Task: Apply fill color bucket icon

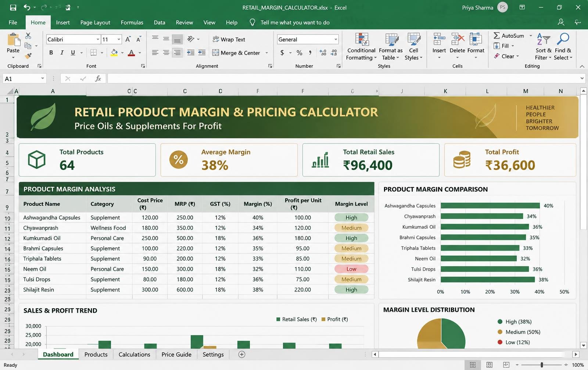Action: 114,52
